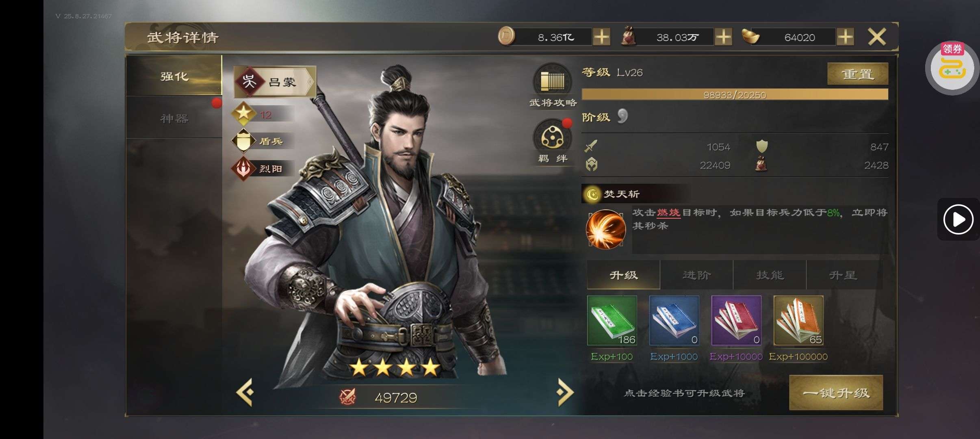
Task: Click the 盾兵 shield troop badge
Action: click(262, 141)
